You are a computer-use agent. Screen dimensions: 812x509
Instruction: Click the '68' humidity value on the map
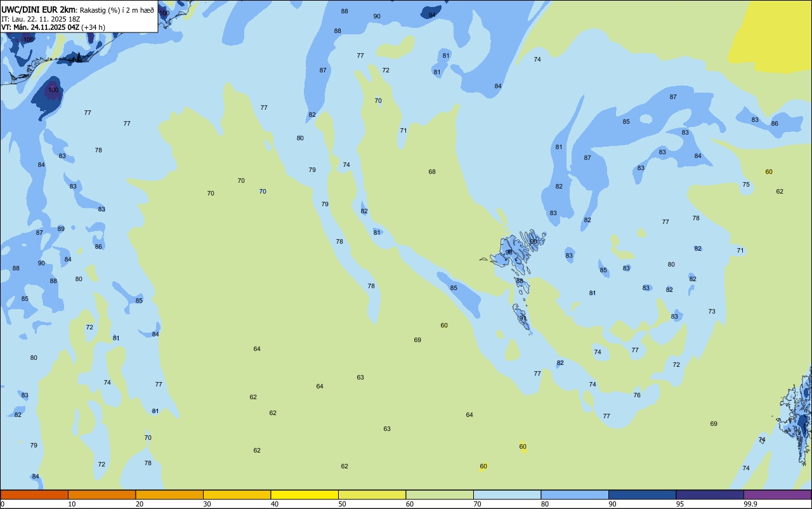coord(432,172)
